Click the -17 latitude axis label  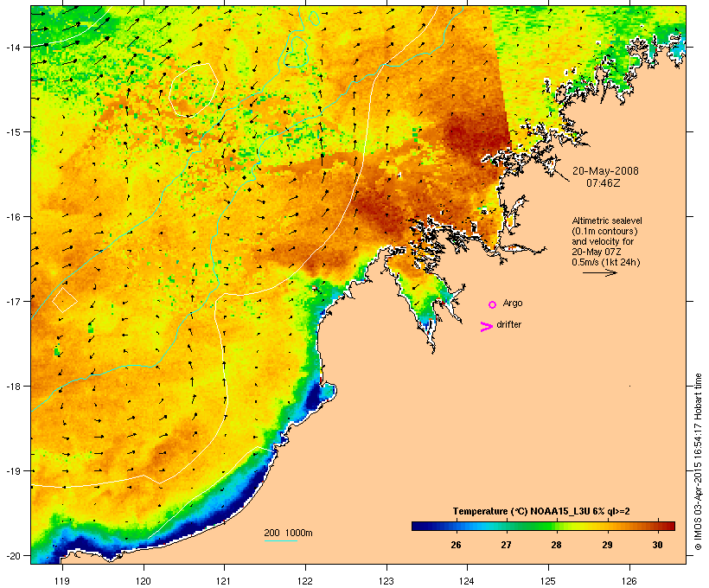[13, 301]
